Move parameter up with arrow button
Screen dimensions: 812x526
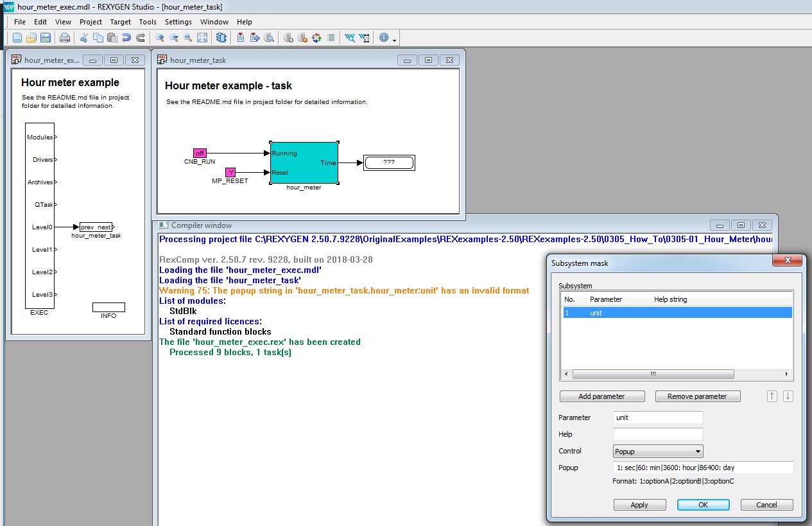772,396
